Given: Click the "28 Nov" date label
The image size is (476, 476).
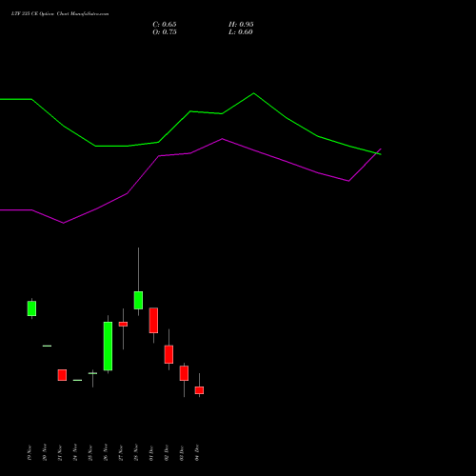Looking at the screenshot, I should tap(136, 453).
